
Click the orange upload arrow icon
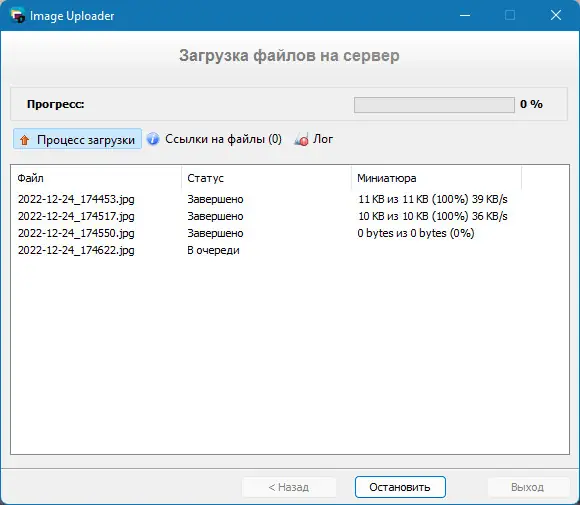coord(24,140)
